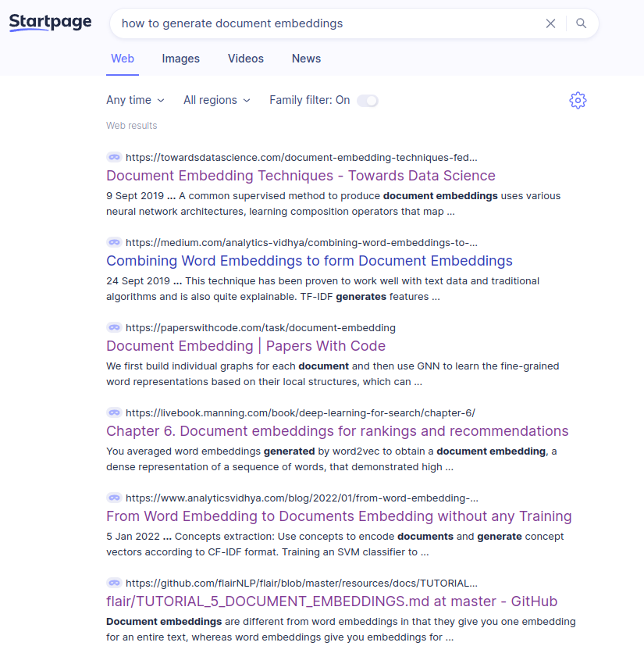Click the "5 Jan 2022" result snippet
Viewport: 644px width, 646px height.
point(335,544)
